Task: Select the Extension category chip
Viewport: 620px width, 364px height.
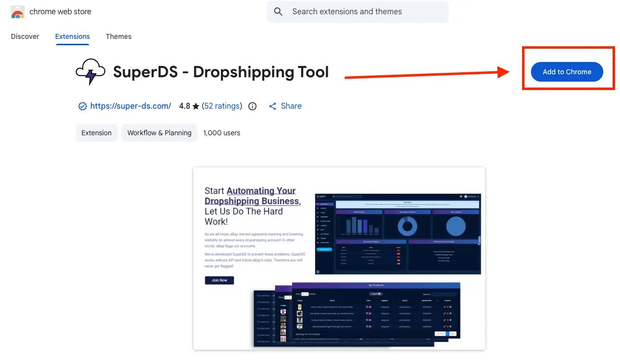Action: (x=96, y=133)
